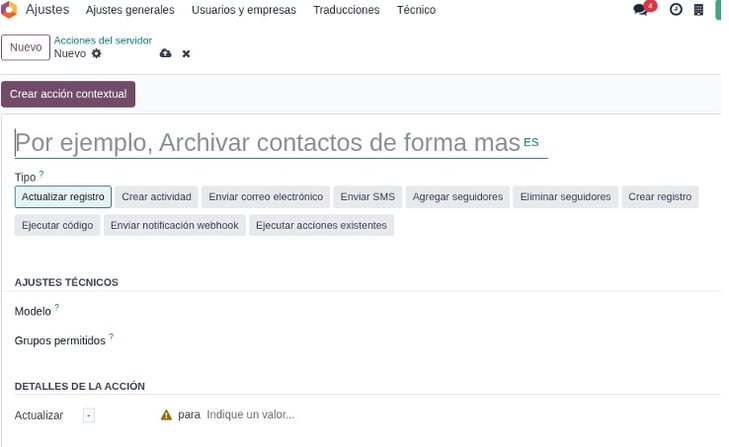Save the record with the cloud upload icon

point(166,53)
